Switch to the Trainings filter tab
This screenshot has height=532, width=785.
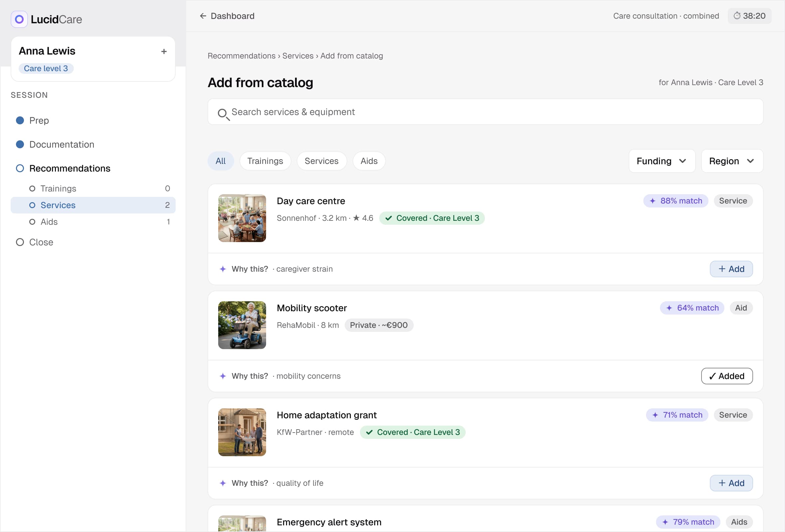265,161
